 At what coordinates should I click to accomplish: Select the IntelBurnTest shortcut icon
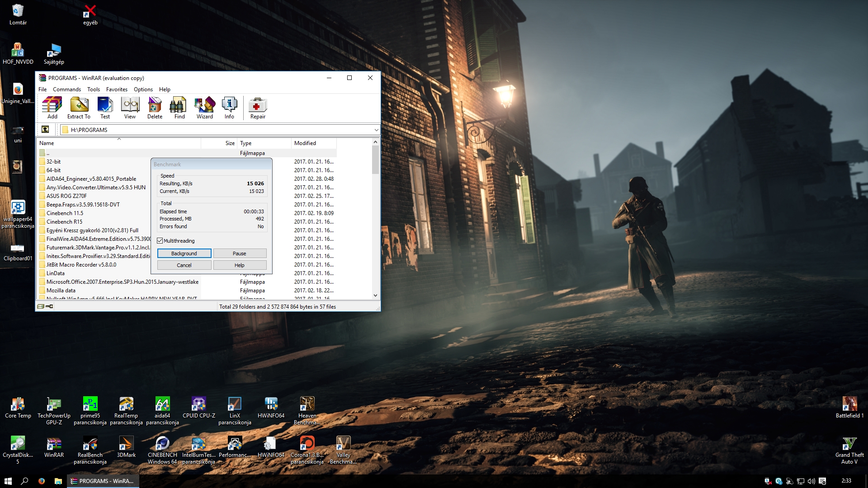(x=198, y=450)
